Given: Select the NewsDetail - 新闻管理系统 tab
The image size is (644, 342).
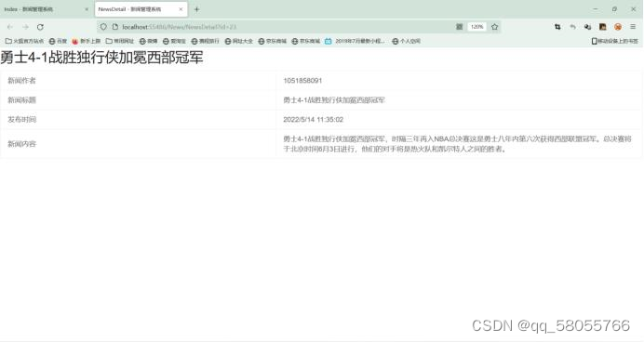Looking at the screenshot, I should pyautogui.click(x=141, y=9).
